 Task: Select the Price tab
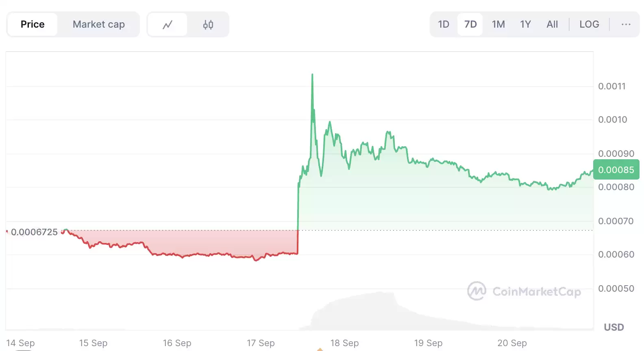(x=33, y=24)
